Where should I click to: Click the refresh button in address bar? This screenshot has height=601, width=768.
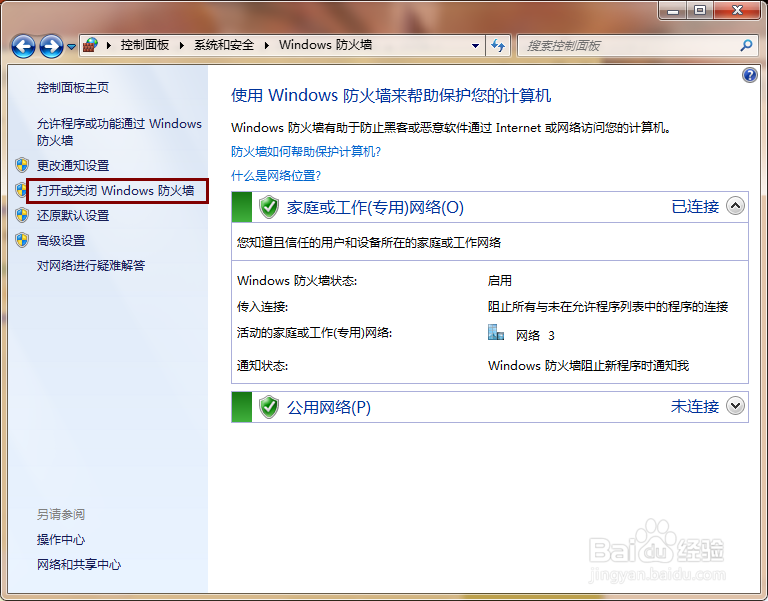[498, 46]
